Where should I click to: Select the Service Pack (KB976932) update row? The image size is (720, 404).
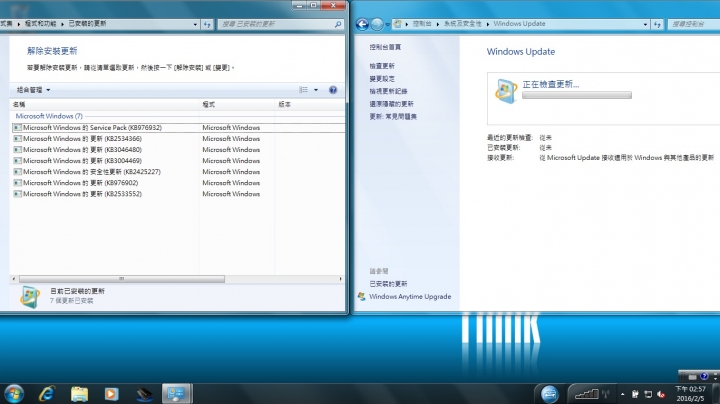pos(179,128)
